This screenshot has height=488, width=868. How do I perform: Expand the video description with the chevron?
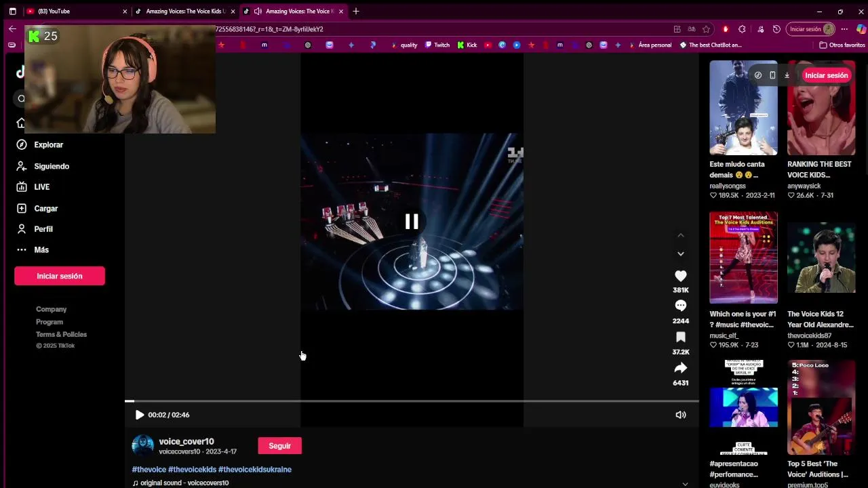pyautogui.click(x=685, y=484)
